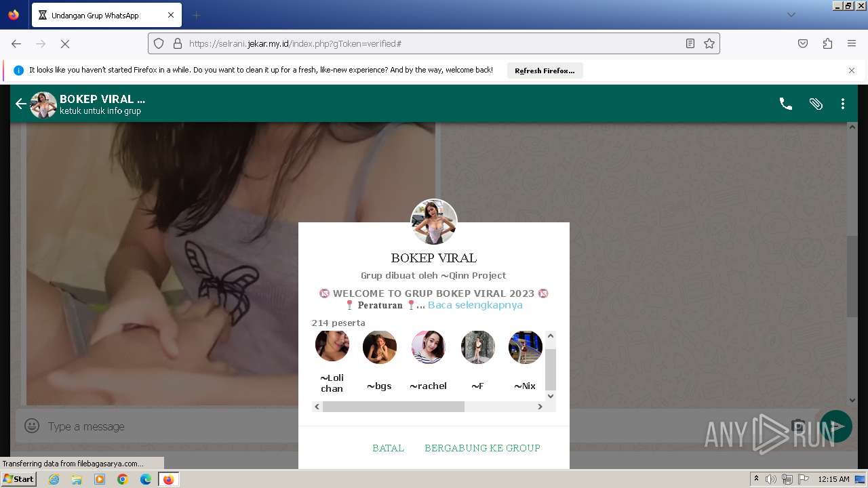Open the Firefox hamburger menu

[x=852, y=43]
